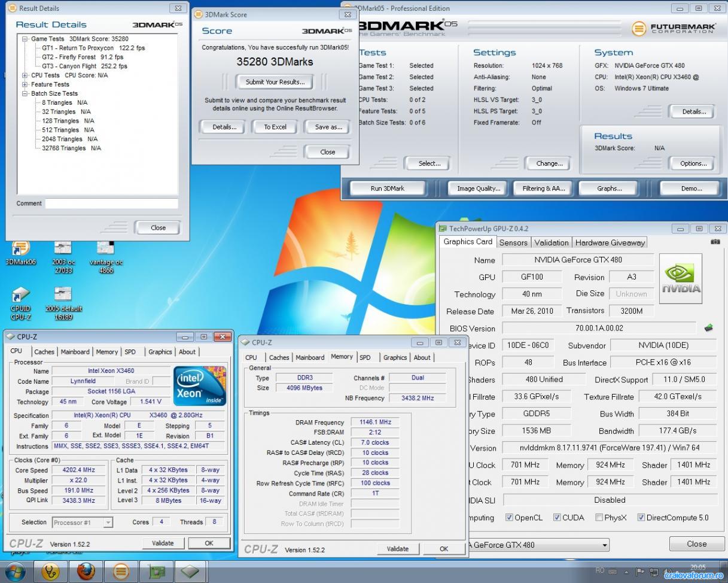Open the Graphs button in 3DMark05
This screenshot has width=728, height=583.
click(x=610, y=189)
